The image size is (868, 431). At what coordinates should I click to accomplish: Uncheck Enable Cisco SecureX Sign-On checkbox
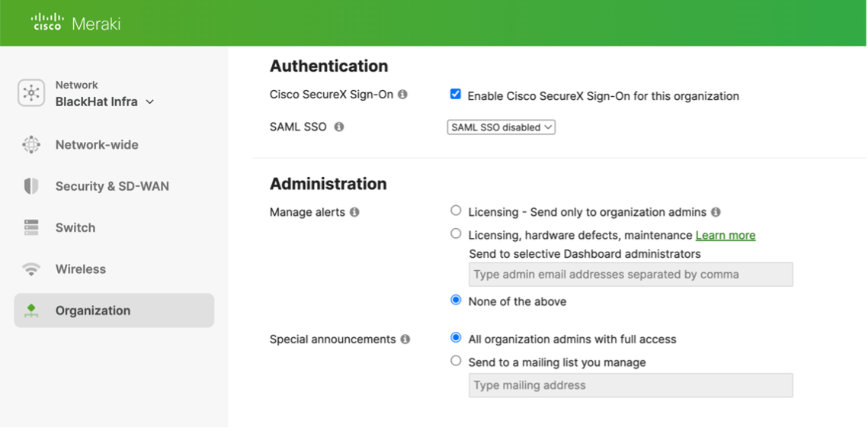(455, 94)
